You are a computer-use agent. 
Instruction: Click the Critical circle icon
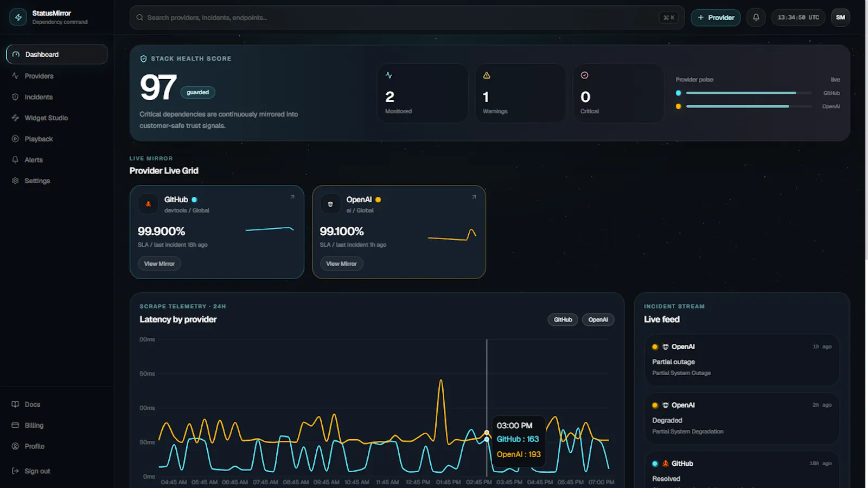[584, 75]
